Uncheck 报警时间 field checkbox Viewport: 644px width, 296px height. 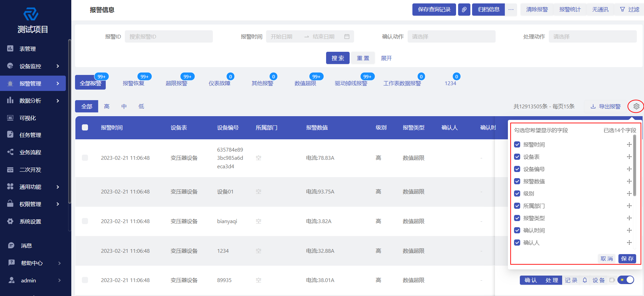coord(517,144)
